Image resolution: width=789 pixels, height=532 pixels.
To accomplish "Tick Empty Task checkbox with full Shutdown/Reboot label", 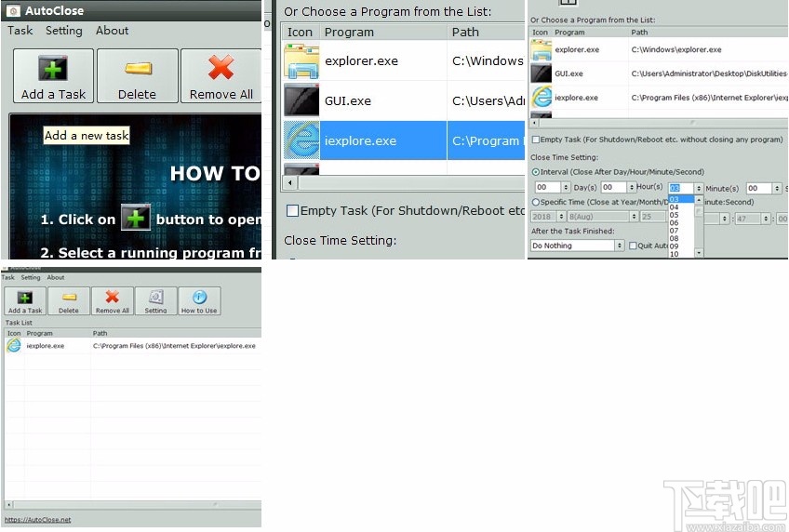I will tap(536, 140).
